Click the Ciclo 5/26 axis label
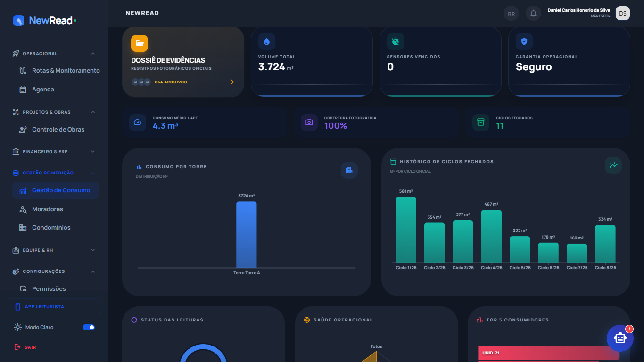Image resolution: width=644 pixels, height=362 pixels. click(x=520, y=268)
